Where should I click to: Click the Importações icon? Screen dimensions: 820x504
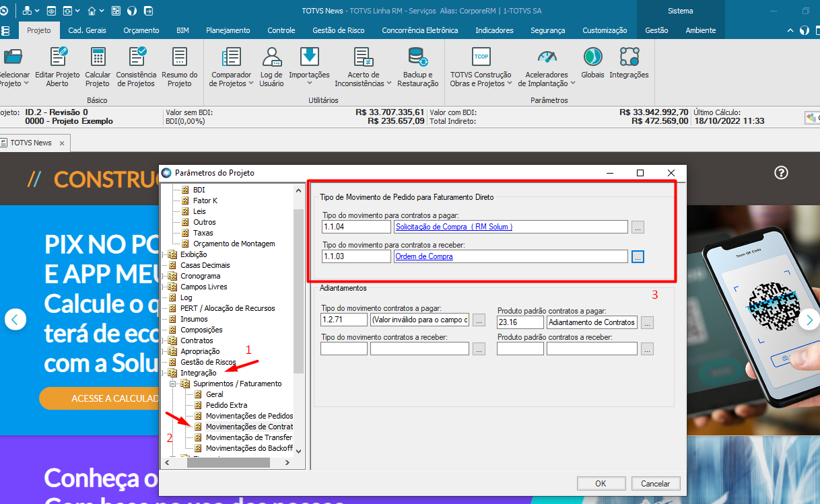(310, 57)
